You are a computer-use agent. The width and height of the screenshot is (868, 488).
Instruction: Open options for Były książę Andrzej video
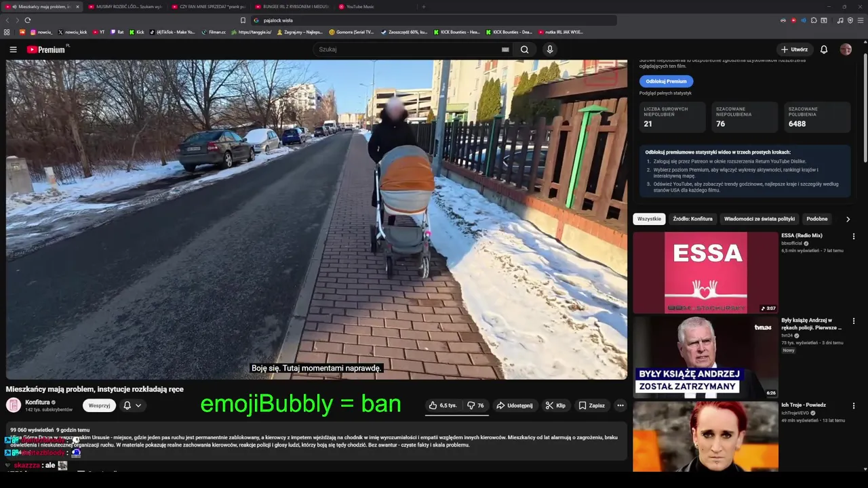(x=854, y=321)
